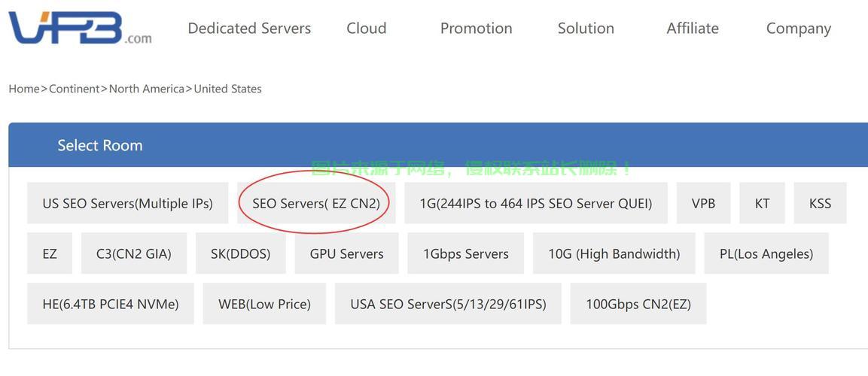This screenshot has height=376, width=868.
Task: Select SEO Servers( EZ CN2) room
Action: coord(316,203)
